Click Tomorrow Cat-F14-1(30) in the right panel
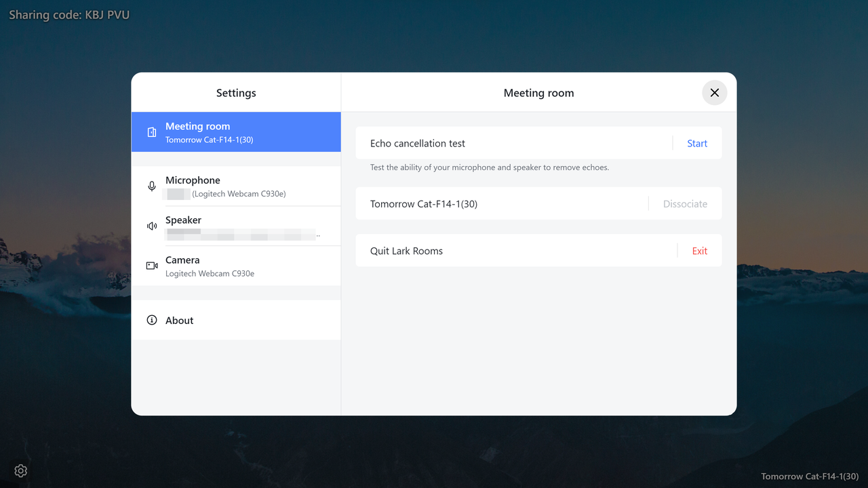Screen dimensions: 868x488 click(x=424, y=204)
